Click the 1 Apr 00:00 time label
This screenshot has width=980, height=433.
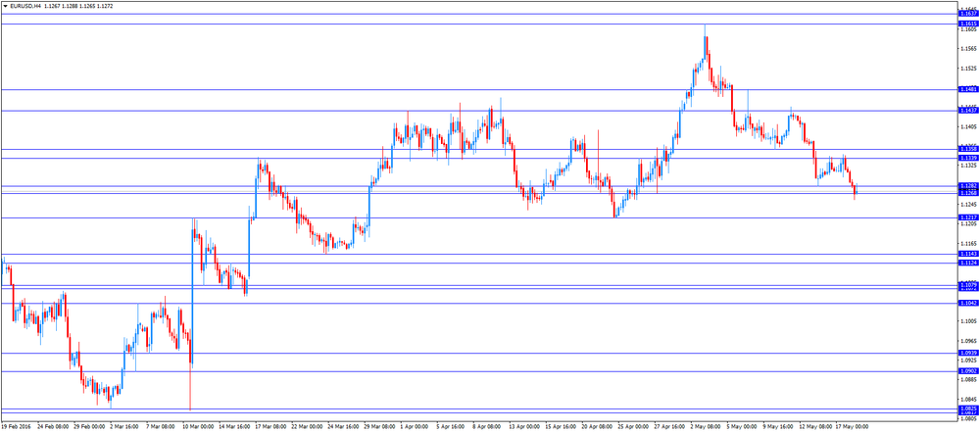click(x=414, y=427)
